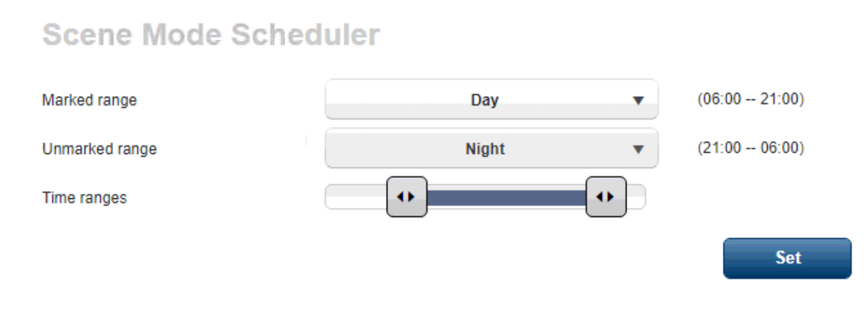Click the left time range slider handle

pyautogui.click(x=406, y=197)
